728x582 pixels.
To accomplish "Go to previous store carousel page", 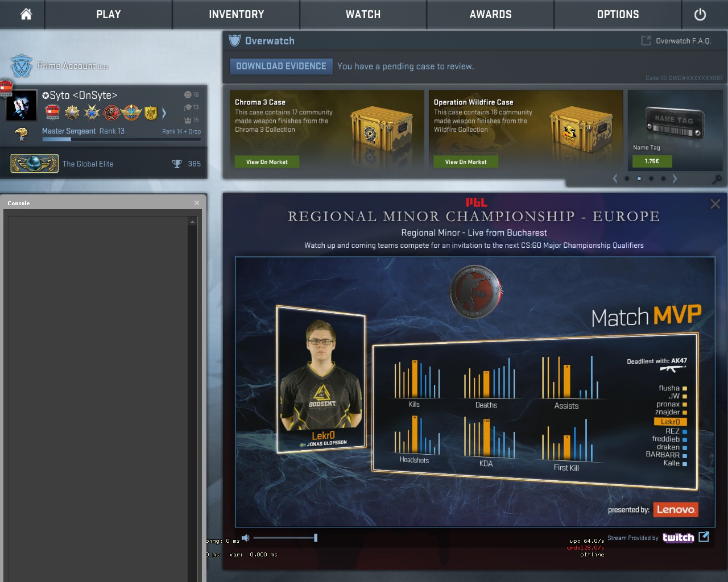I will click(615, 178).
